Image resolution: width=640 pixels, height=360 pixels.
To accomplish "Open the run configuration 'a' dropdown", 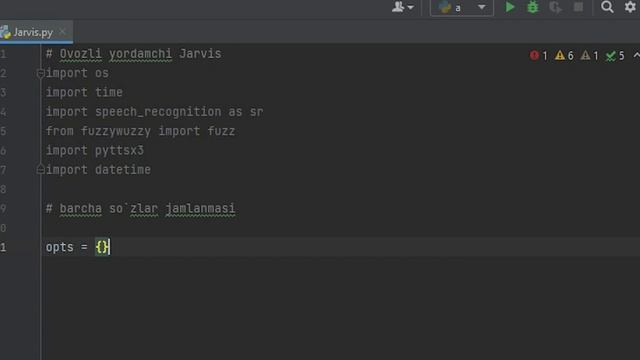I will click(462, 7).
